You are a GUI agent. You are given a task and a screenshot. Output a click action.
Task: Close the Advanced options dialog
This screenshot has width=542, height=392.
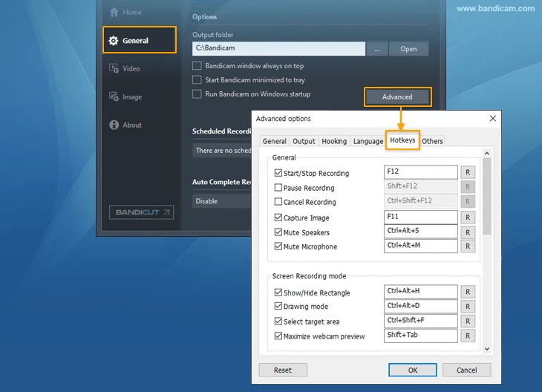(493, 119)
